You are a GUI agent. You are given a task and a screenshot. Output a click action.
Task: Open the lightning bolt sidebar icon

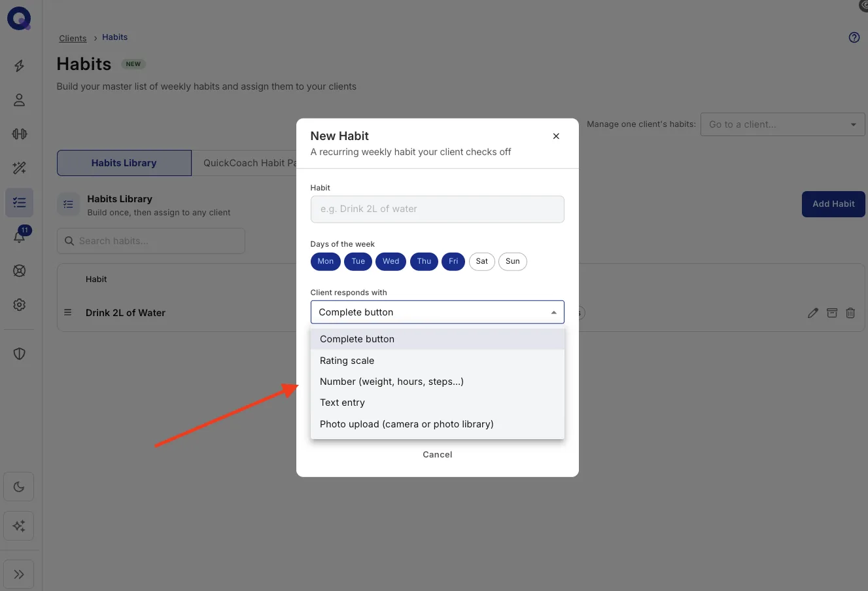tap(20, 66)
